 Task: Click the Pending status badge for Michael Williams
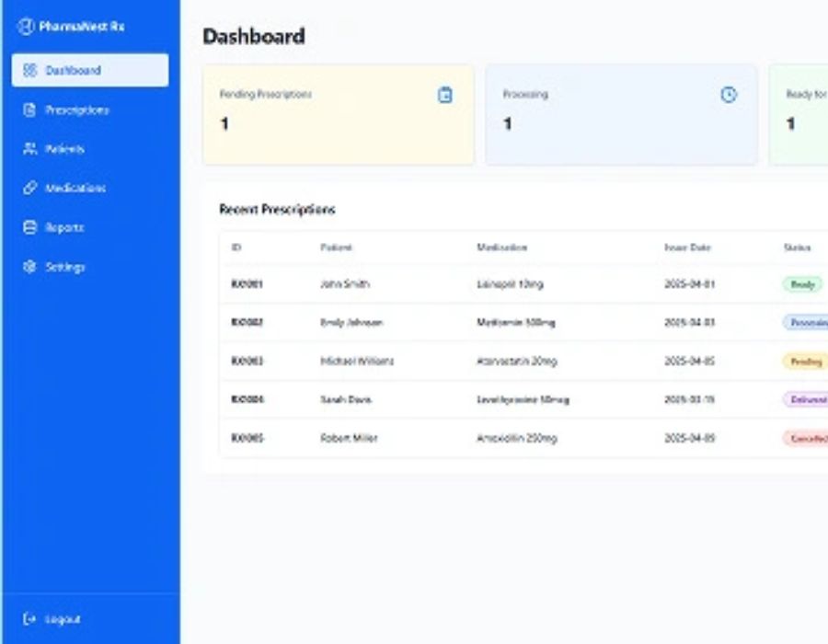(806, 361)
